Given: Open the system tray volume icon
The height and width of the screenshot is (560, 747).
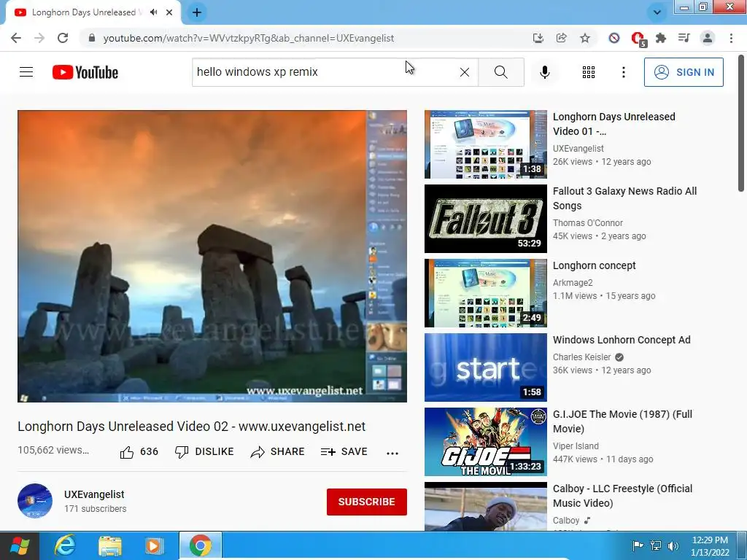Looking at the screenshot, I should click(673, 546).
